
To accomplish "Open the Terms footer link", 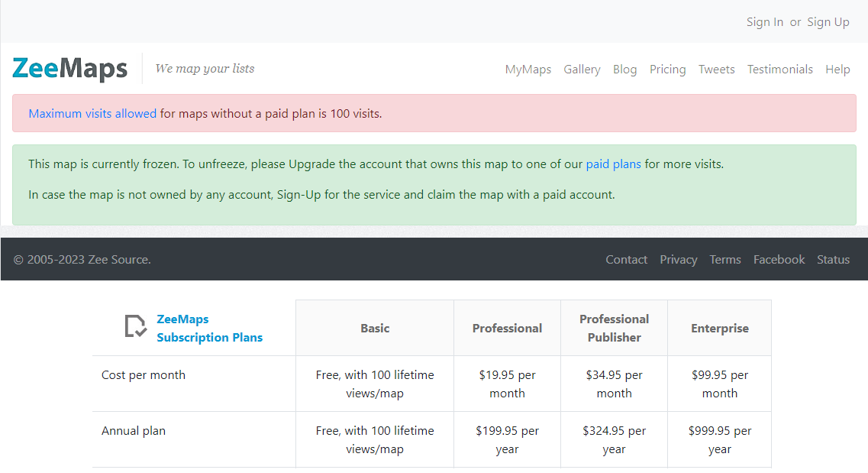I will (x=725, y=259).
